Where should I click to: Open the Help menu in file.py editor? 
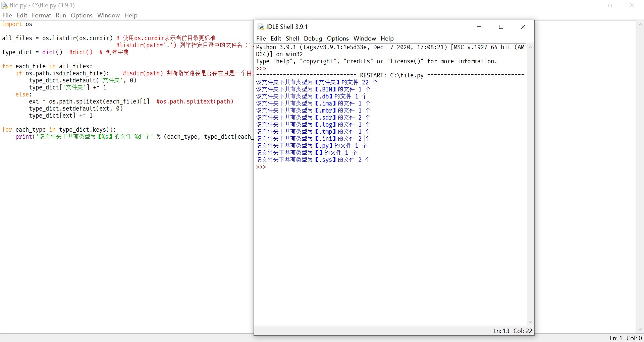[x=131, y=15]
